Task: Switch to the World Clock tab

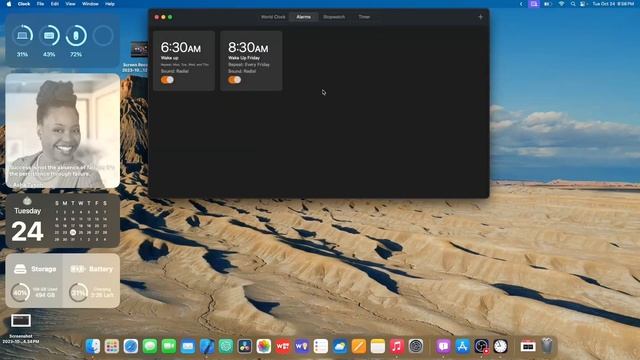Action: [273, 17]
